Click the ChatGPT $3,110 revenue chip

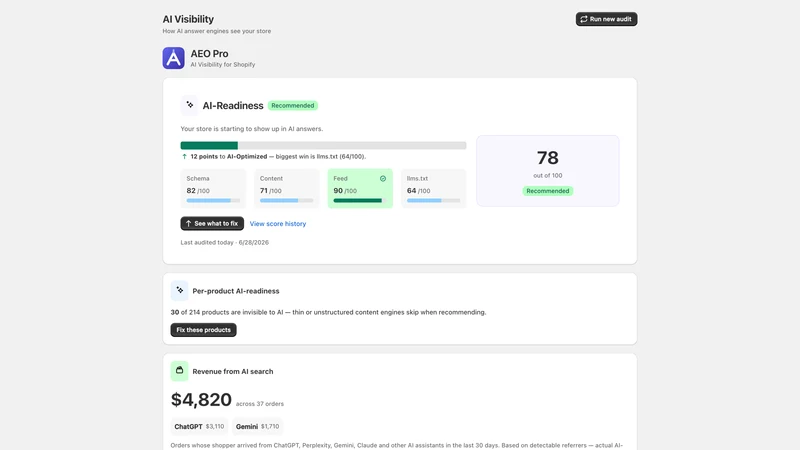(199, 427)
